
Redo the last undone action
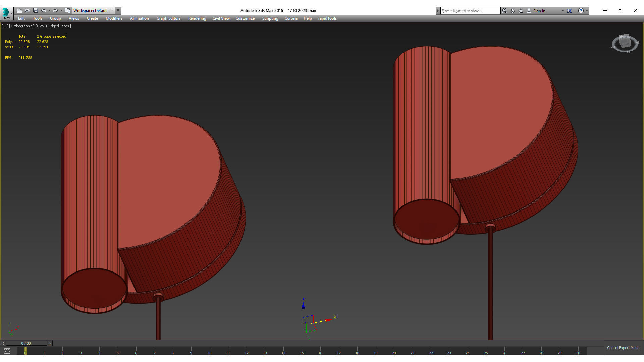pyautogui.click(x=55, y=11)
